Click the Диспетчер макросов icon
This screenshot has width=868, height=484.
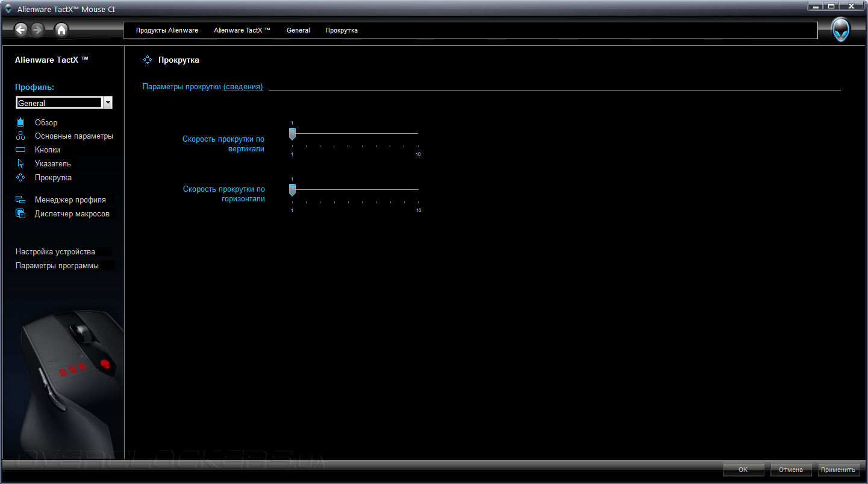click(20, 213)
